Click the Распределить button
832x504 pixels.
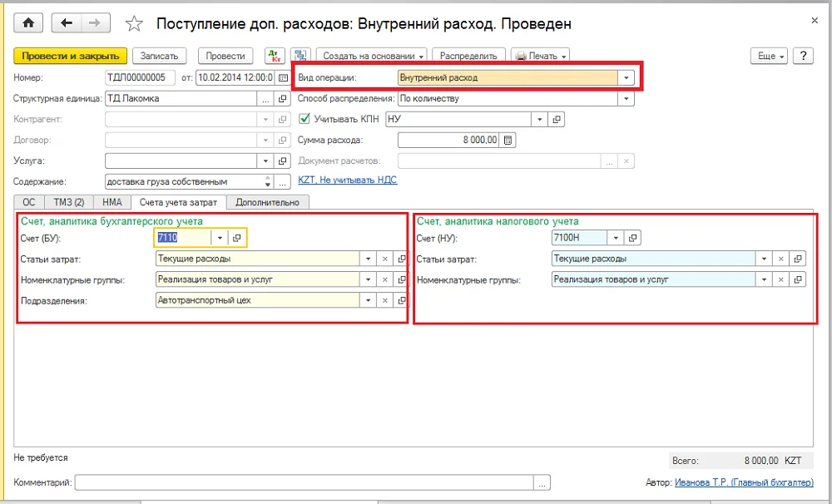tap(468, 56)
